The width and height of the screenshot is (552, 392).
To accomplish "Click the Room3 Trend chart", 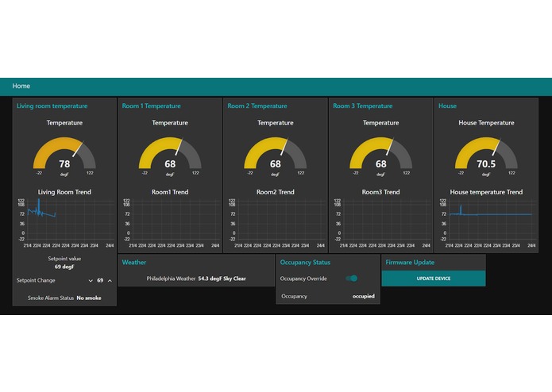I will [x=382, y=223].
